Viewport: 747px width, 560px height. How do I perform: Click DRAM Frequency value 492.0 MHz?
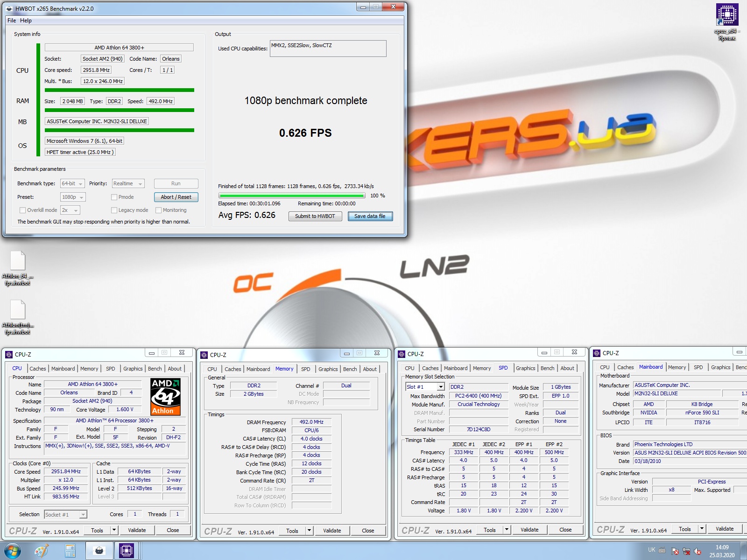(x=311, y=422)
